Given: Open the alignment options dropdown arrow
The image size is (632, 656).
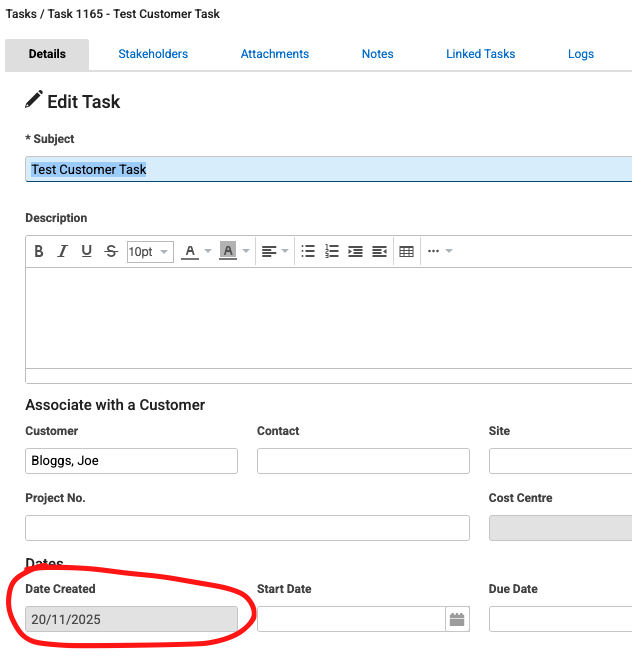Looking at the screenshot, I should [285, 251].
